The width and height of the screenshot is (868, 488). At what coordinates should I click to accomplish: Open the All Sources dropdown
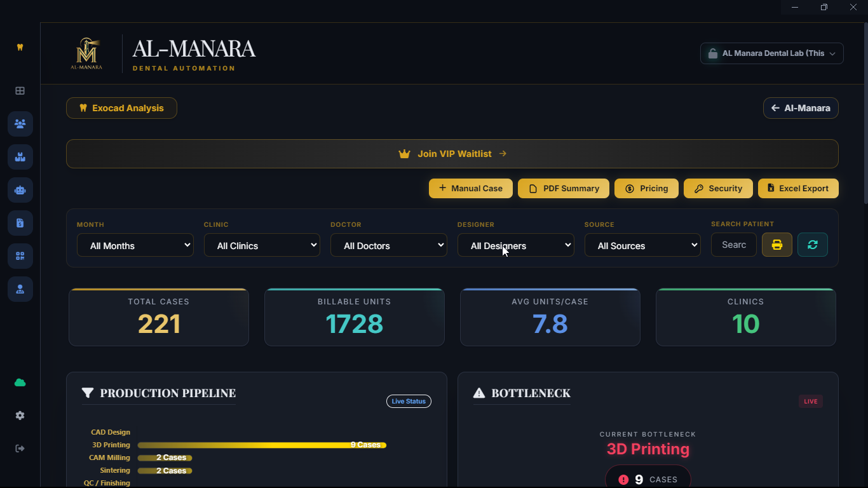(x=642, y=245)
